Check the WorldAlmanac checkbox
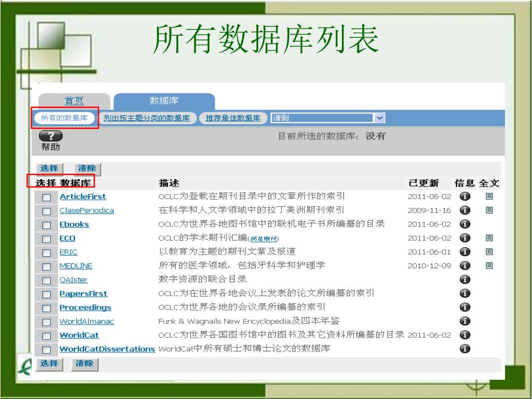The width and height of the screenshot is (532, 399). coord(46,322)
